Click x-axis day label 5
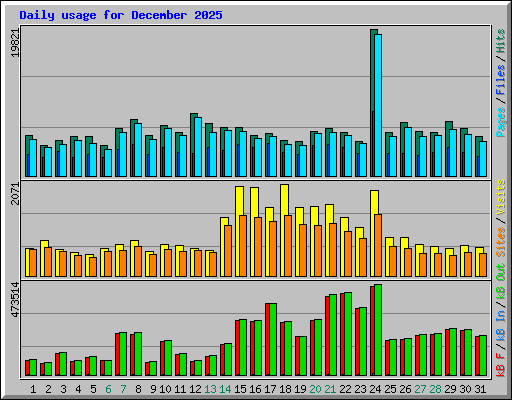Screen dimensions: 512x400 pos(93,389)
